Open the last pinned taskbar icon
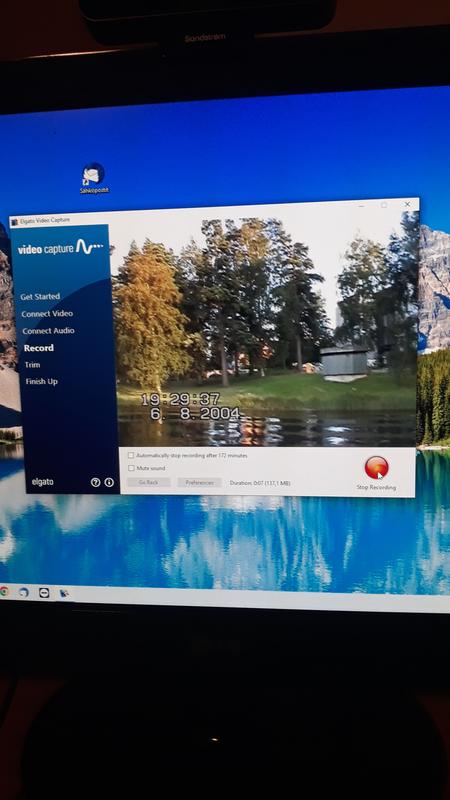Viewport: 450px width, 800px height. coord(64,593)
